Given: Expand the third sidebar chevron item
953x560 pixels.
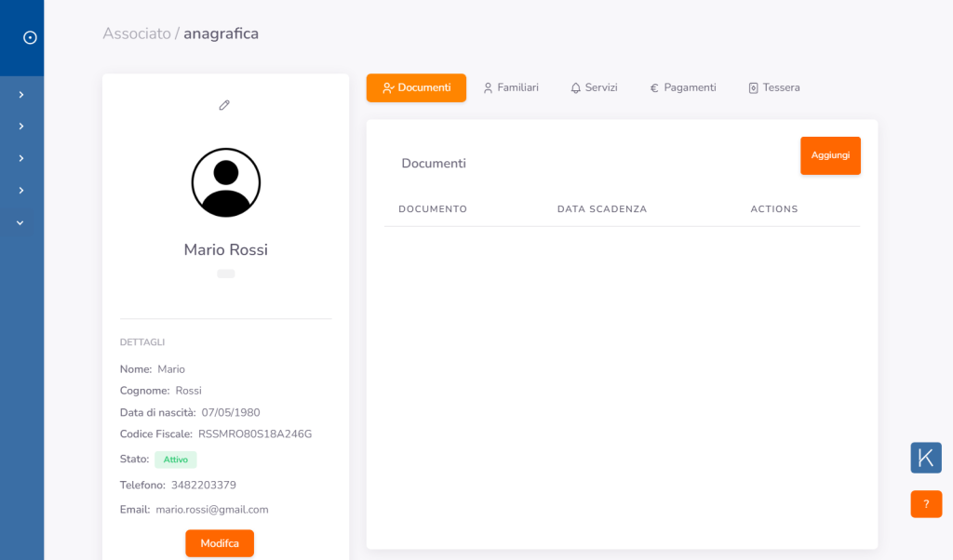Looking at the screenshot, I should point(20,158).
